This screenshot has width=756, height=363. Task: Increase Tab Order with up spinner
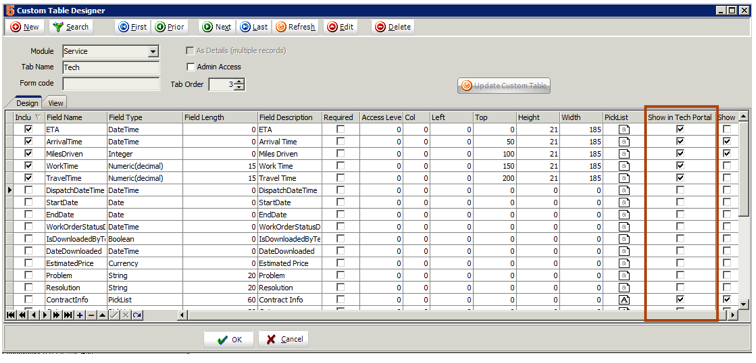(240, 82)
